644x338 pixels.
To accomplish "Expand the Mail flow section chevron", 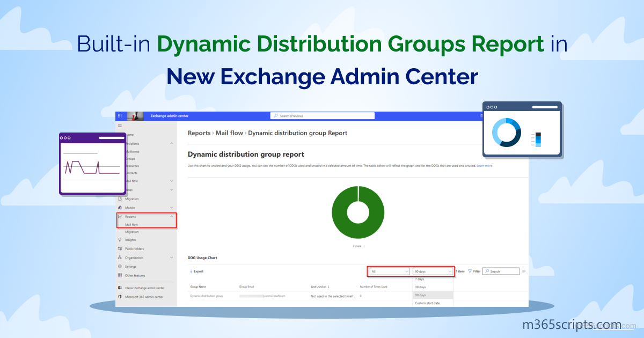I will 171,181.
